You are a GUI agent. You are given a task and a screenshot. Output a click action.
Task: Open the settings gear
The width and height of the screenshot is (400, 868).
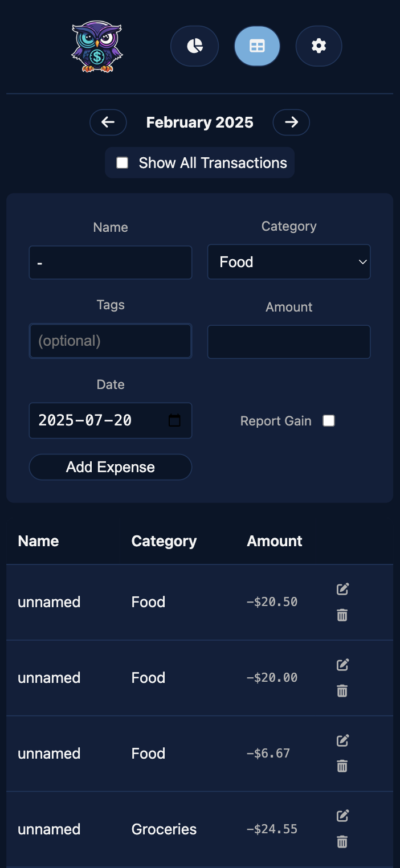click(319, 46)
